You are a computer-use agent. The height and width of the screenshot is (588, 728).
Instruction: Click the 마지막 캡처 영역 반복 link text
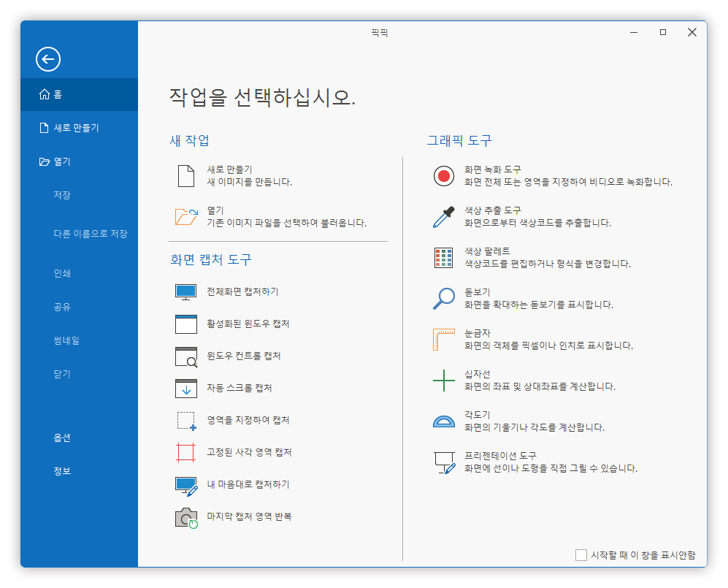click(249, 516)
